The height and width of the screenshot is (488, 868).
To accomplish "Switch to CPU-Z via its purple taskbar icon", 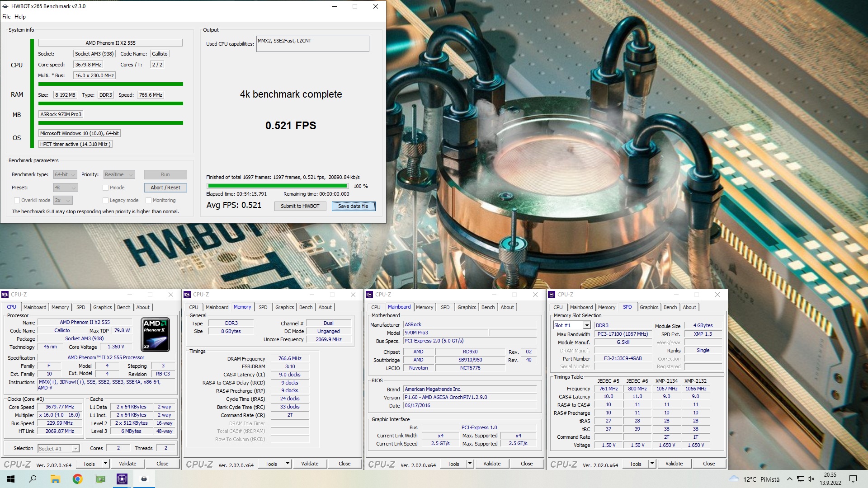I will point(122,479).
